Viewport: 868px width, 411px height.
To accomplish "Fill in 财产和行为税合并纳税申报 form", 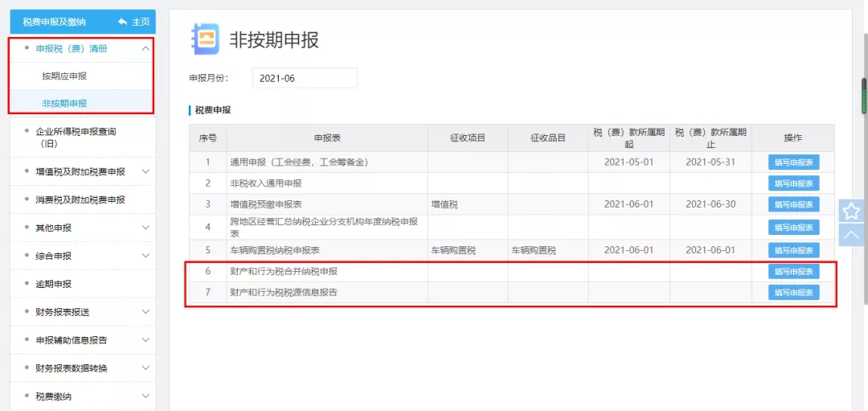I will [792, 272].
